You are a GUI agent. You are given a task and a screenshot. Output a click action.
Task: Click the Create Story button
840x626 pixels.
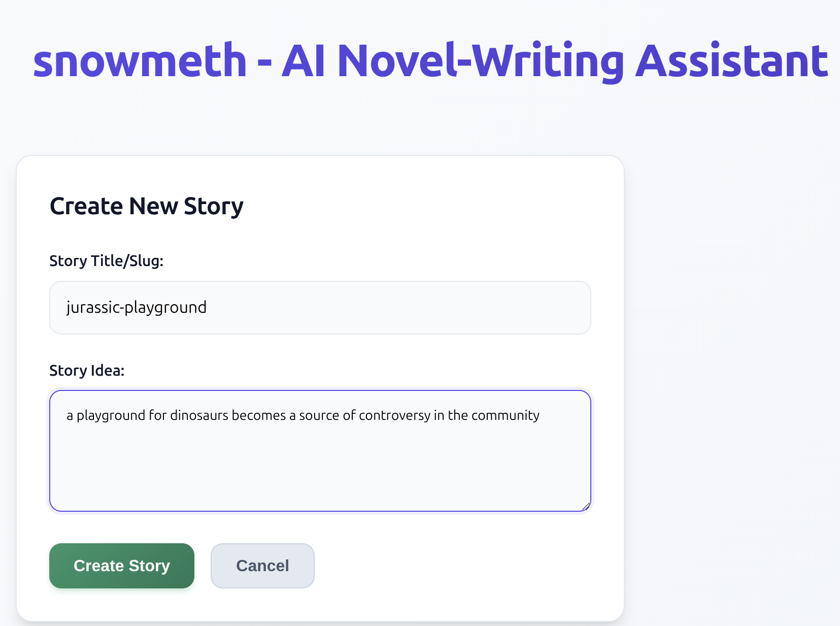pyautogui.click(x=122, y=566)
